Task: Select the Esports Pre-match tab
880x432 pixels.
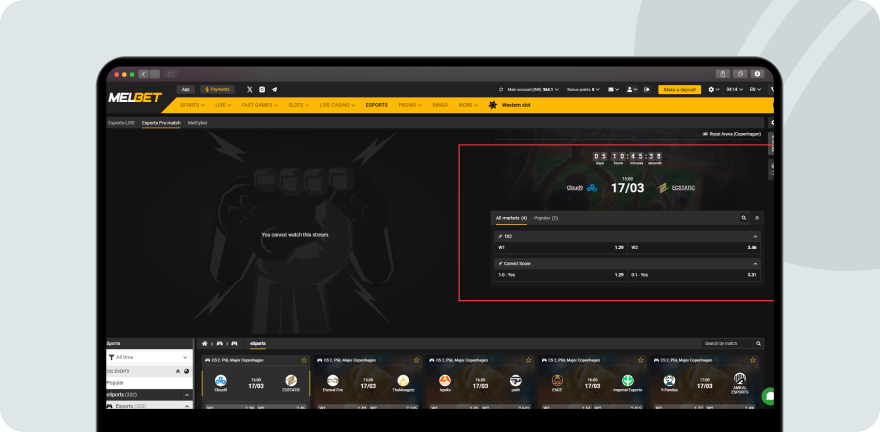Action: [x=161, y=123]
